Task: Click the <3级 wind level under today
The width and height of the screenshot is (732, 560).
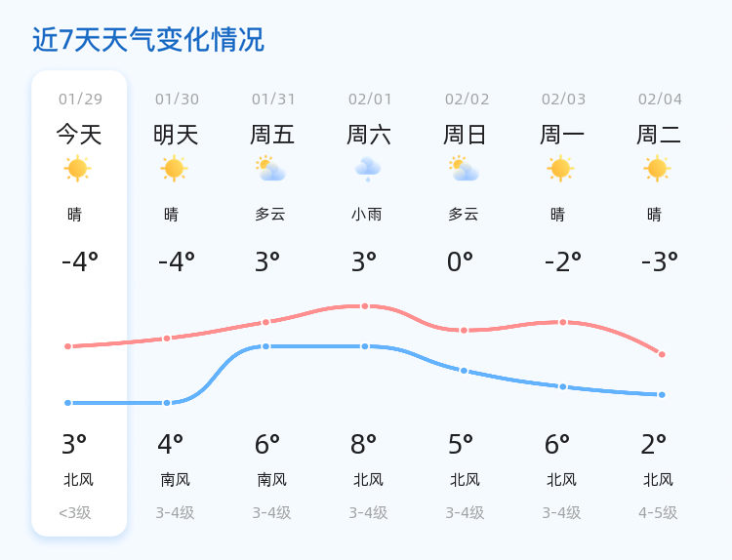Action: tap(75, 513)
